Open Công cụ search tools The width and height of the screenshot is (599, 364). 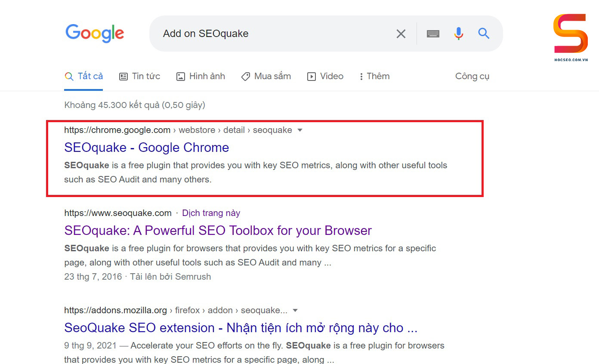[472, 76]
